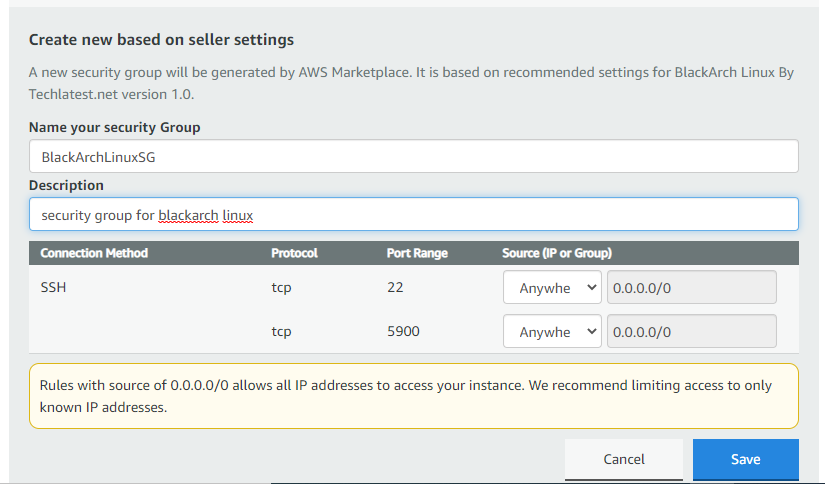The height and width of the screenshot is (484, 825).
Task: Click the Cancel button
Action: click(623, 459)
